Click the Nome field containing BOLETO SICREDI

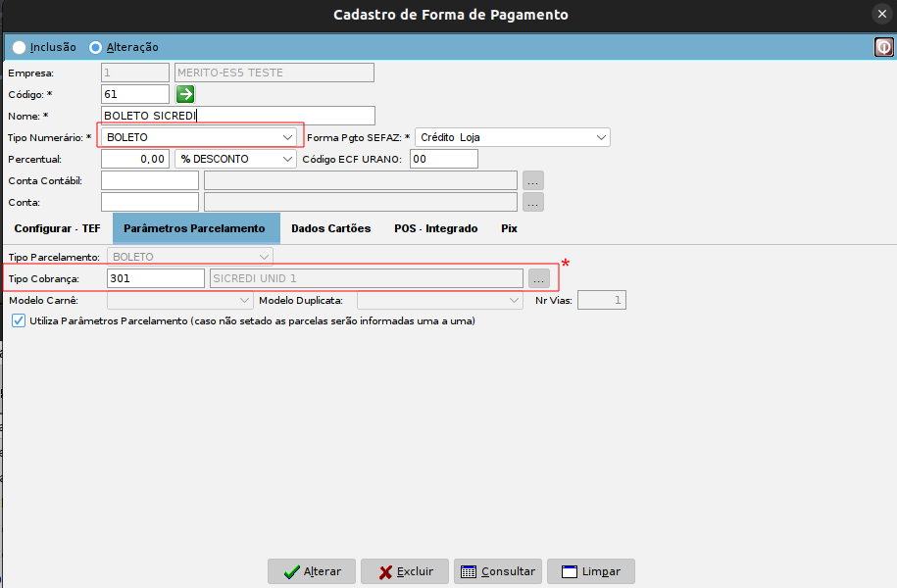237,116
